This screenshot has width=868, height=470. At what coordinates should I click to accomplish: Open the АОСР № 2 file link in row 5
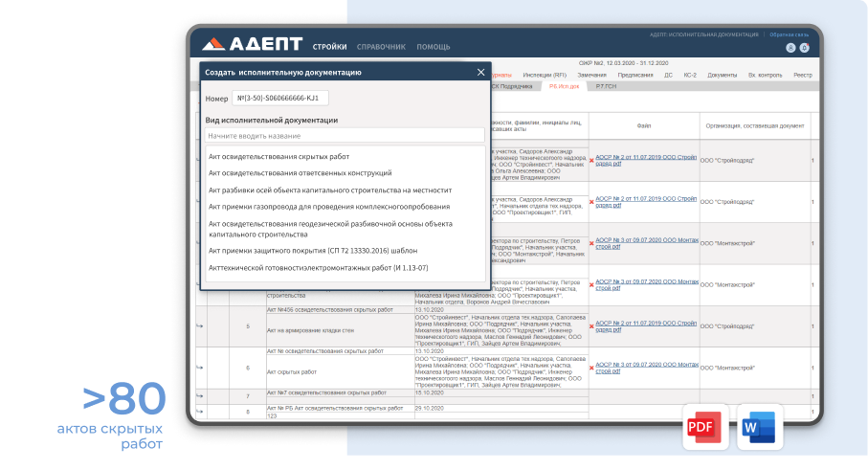646,326
